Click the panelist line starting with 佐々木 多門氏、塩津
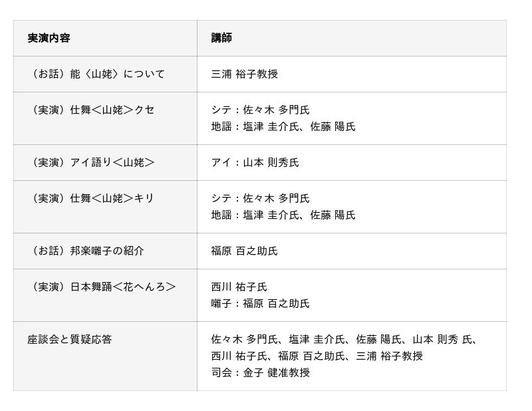Viewport: 532px width, 411px height. click(x=344, y=340)
